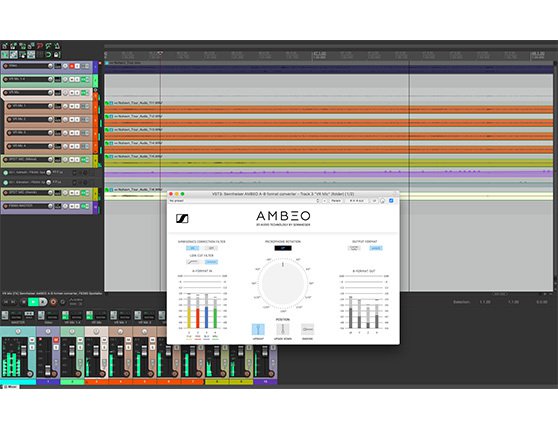Toggle the Metronome toolbar icon

(x=57, y=46)
